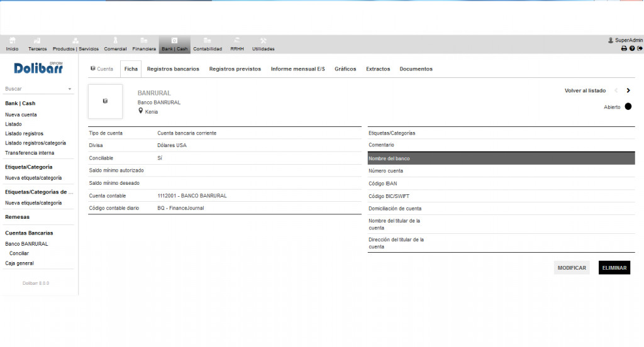This screenshot has height=347, width=644.
Task: Click the BANRURAL account logo thumbnail
Action: point(105,101)
